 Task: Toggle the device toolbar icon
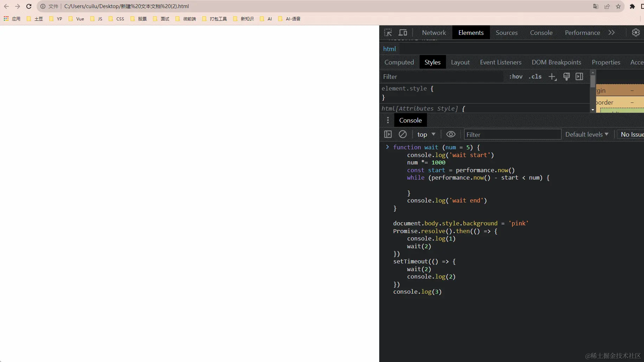pyautogui.click(x=403, y=32)
